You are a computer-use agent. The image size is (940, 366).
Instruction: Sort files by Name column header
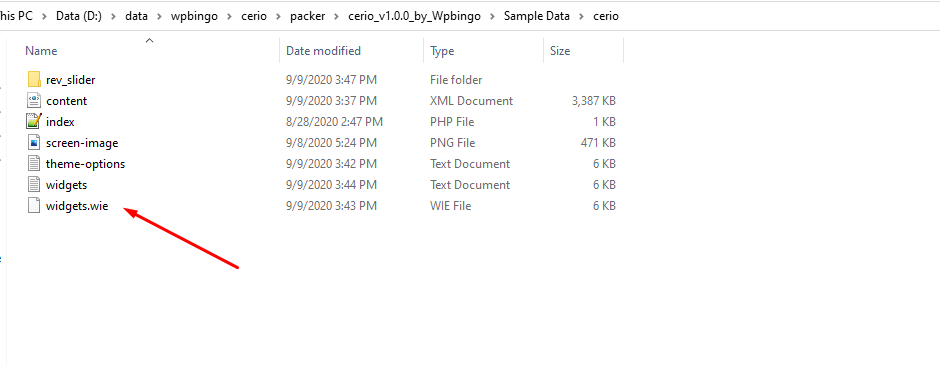click(41, 51)
